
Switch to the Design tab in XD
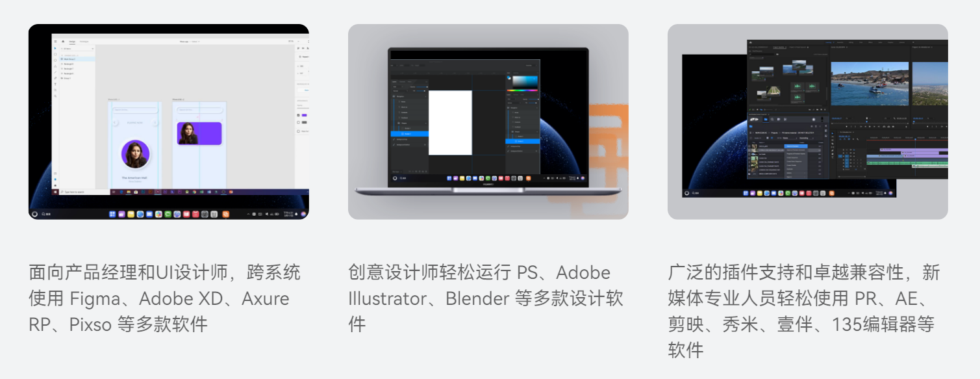click(72, 42)
